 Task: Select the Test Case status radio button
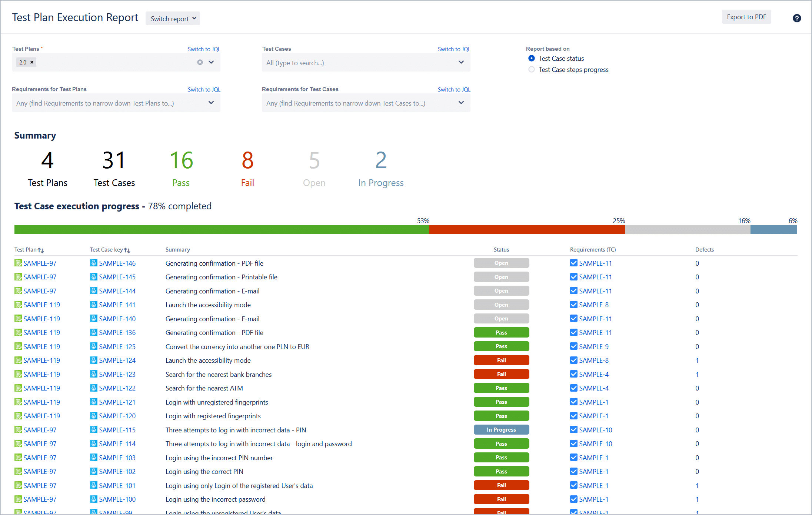532,58
